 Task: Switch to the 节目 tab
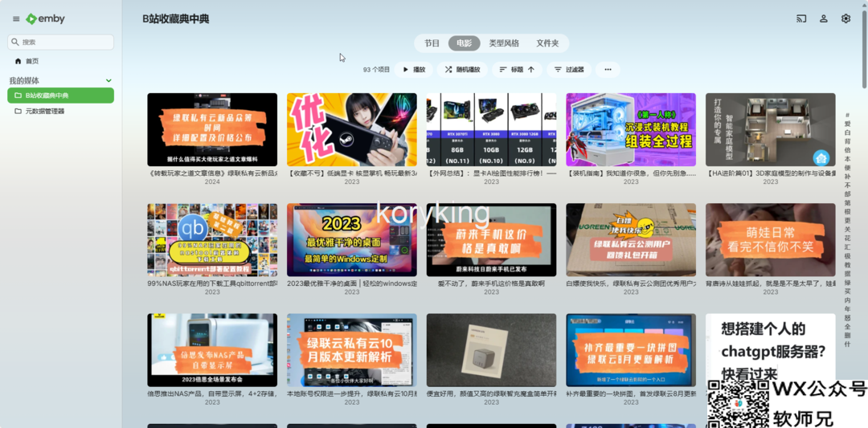tap(432, 43)
